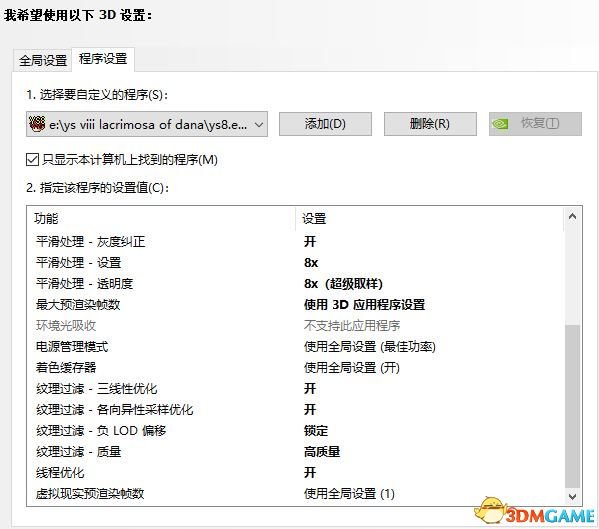Screen dimensions: 599x529
Task: Click the 使用全局设置 (最佳功率) value
Action: pos(370,347)
